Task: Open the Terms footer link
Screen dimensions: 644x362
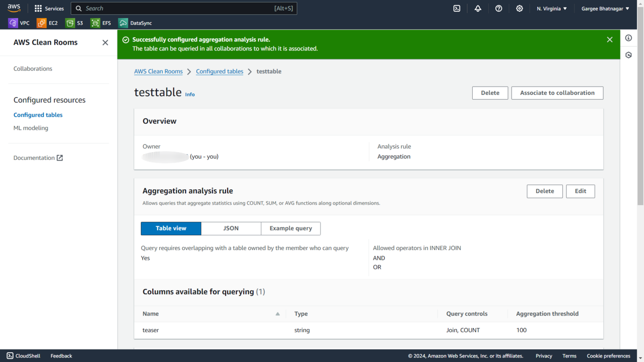Action: pyautogui.click(x=569, y=356)
